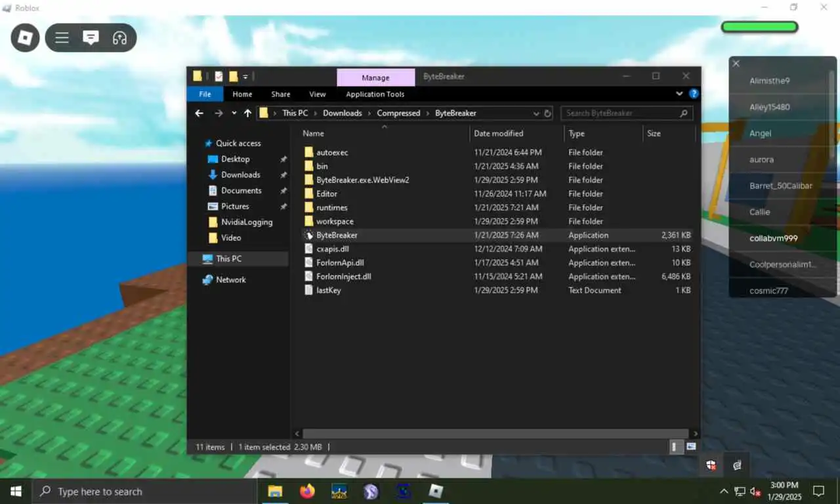Open Downloads in the navigation pane
840x504 pixels.
pyautogui.click(x=240, y=175)
